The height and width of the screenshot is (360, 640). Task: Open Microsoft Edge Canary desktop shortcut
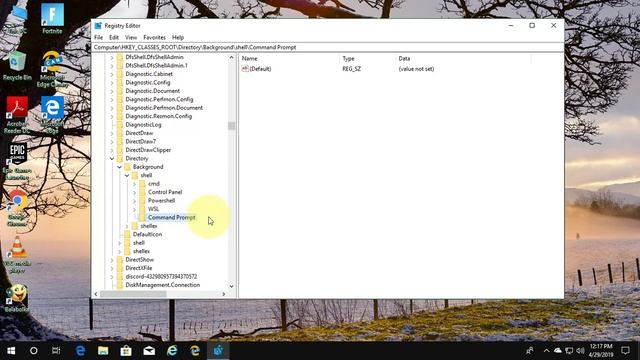point(52,69)
